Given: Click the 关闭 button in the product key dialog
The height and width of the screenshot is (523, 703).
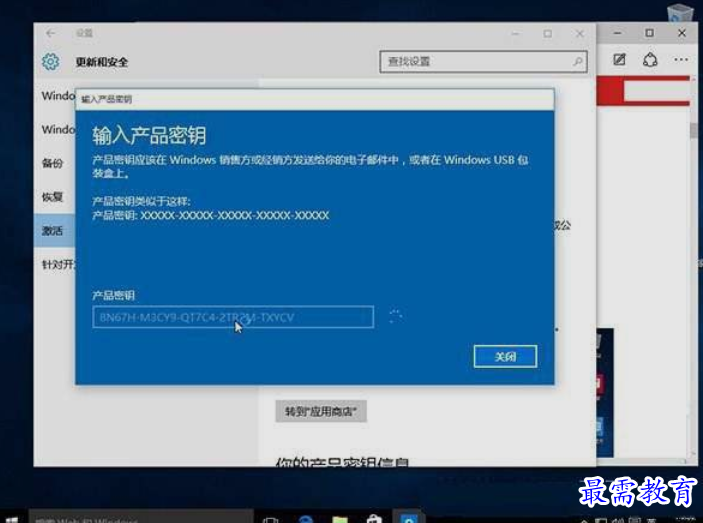Looking at the screenshot, I should 505,356.
